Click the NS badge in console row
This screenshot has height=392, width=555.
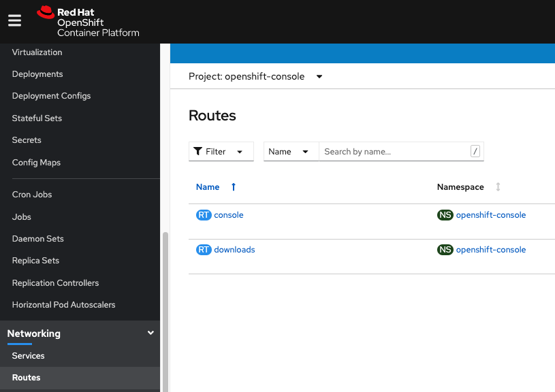445,215
